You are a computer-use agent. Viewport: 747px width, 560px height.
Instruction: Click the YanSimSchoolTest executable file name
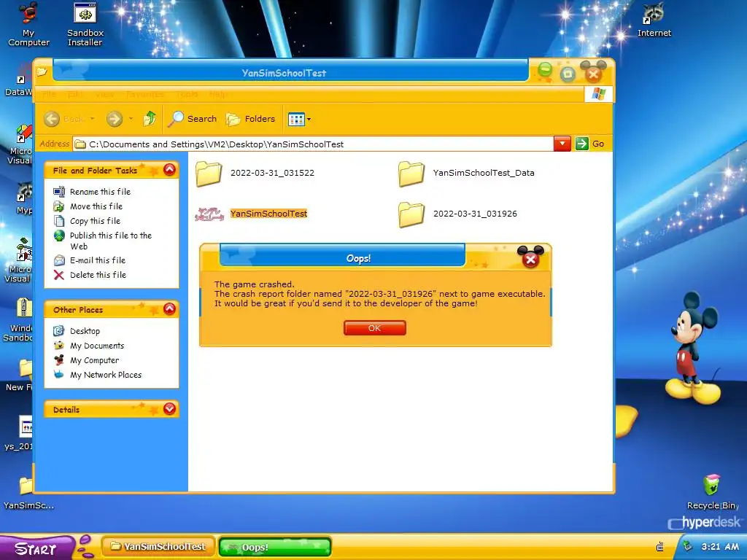268,214
